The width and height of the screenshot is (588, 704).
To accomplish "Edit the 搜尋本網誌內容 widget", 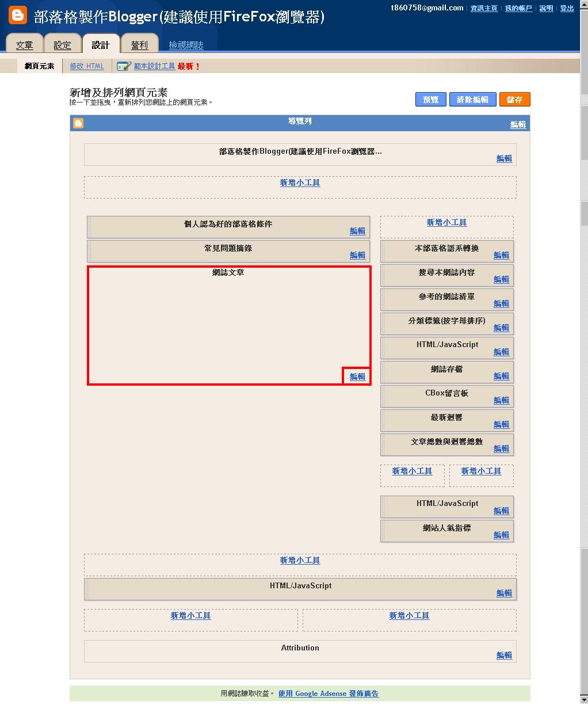I will (x=501, y=279).
